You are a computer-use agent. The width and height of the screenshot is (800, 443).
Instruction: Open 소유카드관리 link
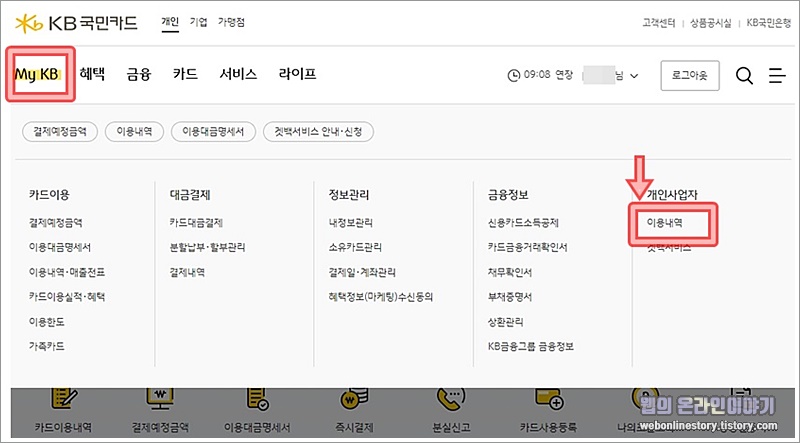pos(355,248)
